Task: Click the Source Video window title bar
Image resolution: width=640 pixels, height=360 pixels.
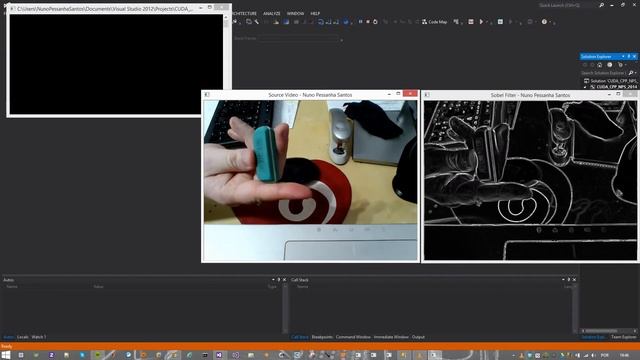Action: point(310,95)
